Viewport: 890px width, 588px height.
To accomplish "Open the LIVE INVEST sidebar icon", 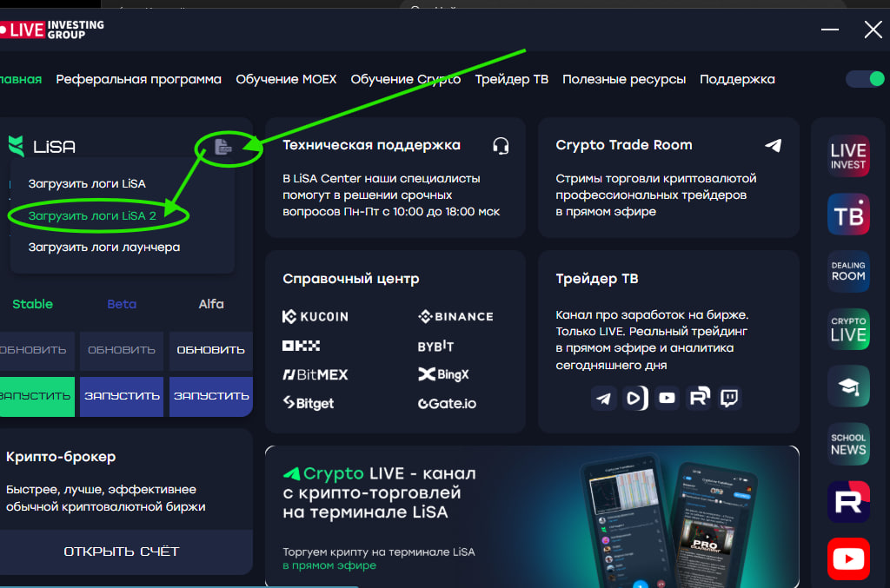I will click(x=848, y=156).
